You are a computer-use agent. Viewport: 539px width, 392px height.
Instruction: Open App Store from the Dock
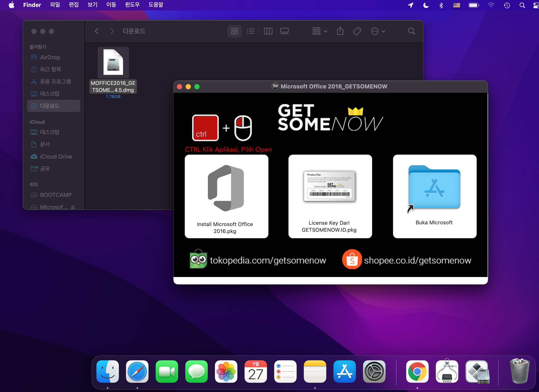click(x=345, y=372)
